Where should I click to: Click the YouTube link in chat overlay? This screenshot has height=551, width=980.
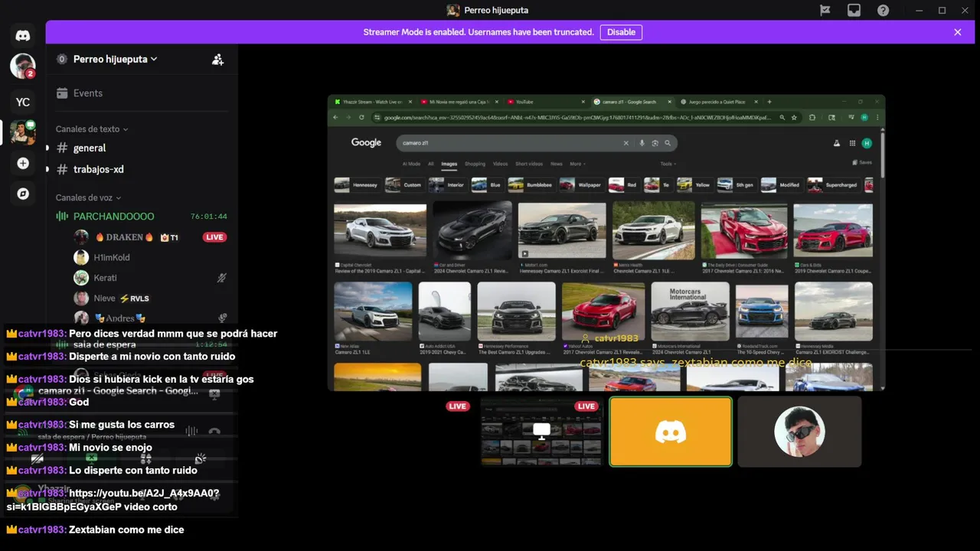(113, 500)
